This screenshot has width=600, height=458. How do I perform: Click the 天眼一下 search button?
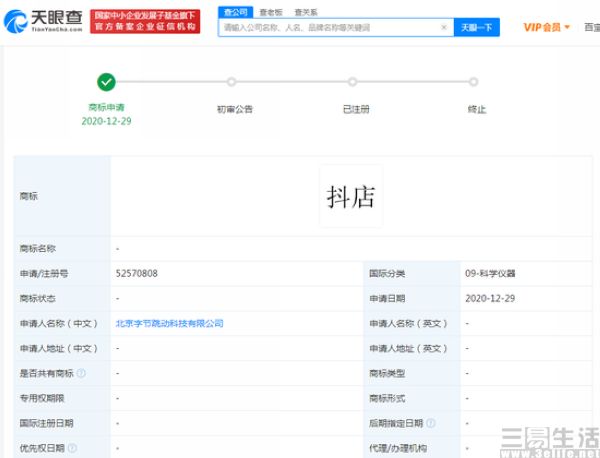(x=477, y=27)
